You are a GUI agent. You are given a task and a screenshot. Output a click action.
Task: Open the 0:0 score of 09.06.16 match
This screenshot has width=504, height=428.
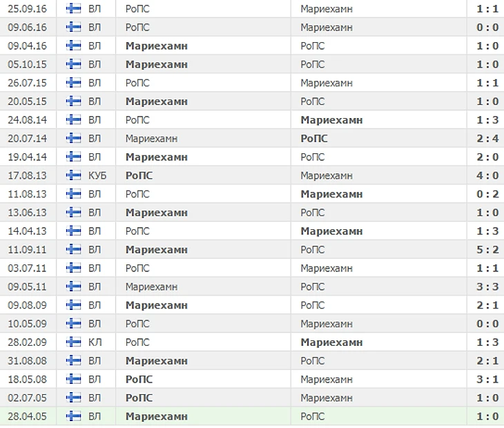487,28
